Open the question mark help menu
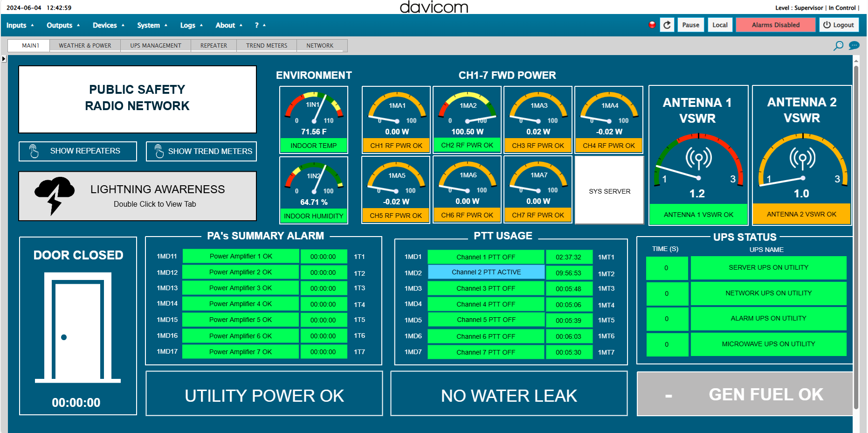868x433 pixels. coord(260,25)
